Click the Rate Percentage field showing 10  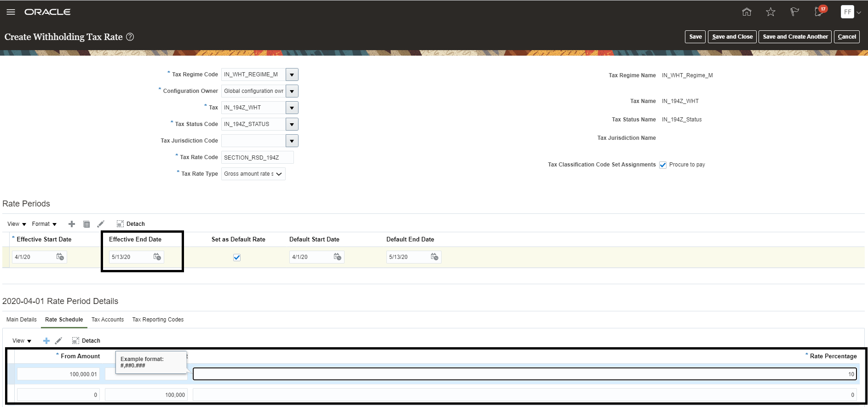tap(525, 374)
